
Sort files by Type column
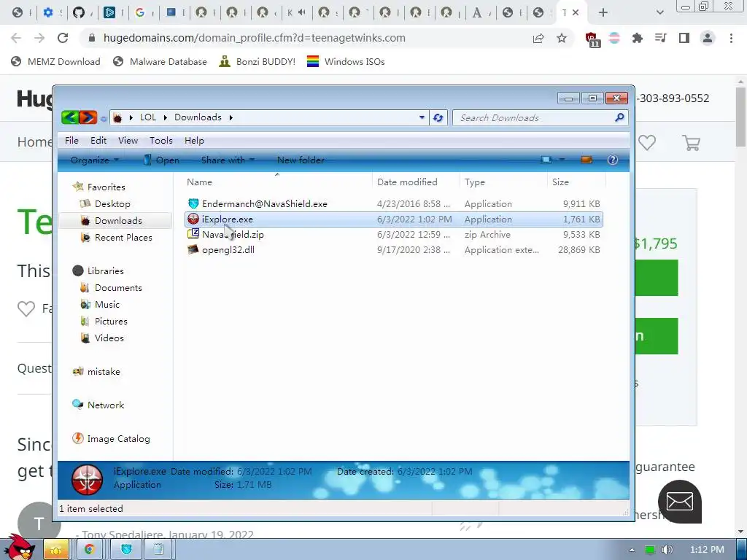503,182
